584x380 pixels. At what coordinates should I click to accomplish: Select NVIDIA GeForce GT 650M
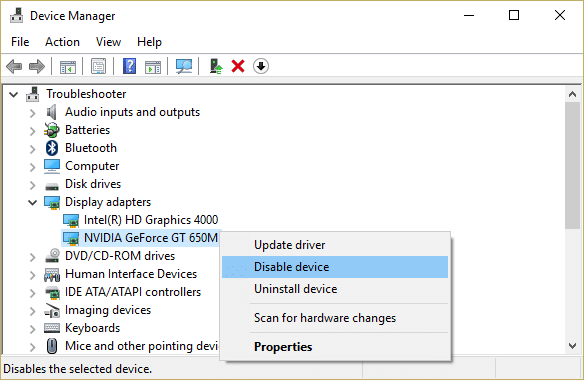pyautogui.click(x=150, y=238)
